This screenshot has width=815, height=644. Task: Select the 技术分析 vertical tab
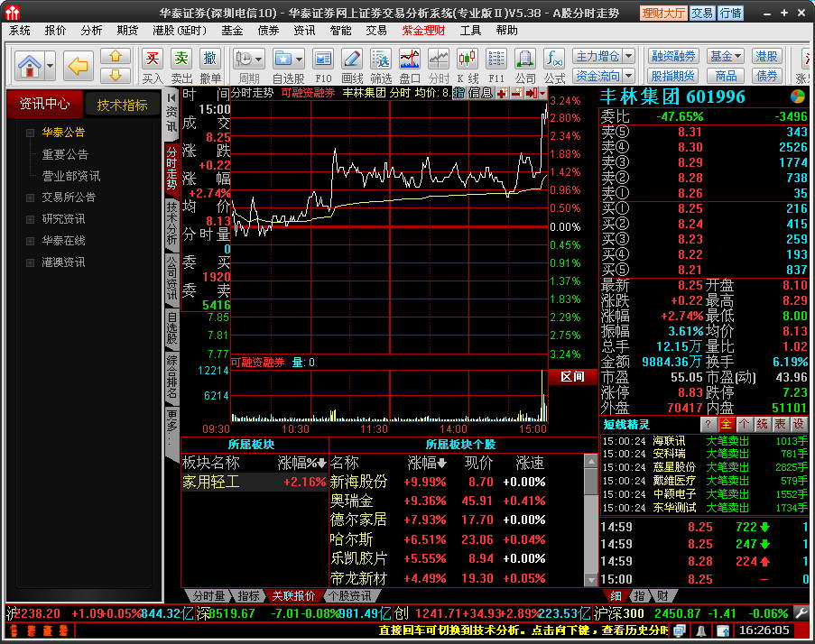[x=171, y=224]
